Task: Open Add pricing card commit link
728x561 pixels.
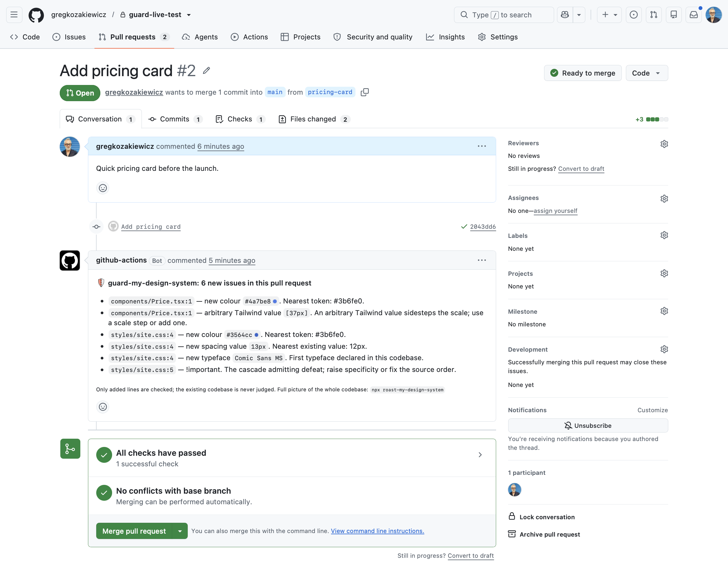Action: coord(151,226)
